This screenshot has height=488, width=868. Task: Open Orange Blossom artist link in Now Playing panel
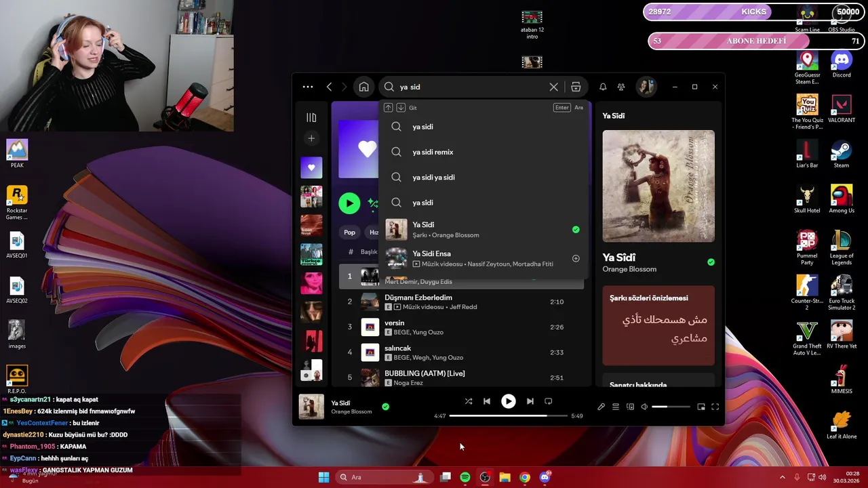tap(629, 269)
